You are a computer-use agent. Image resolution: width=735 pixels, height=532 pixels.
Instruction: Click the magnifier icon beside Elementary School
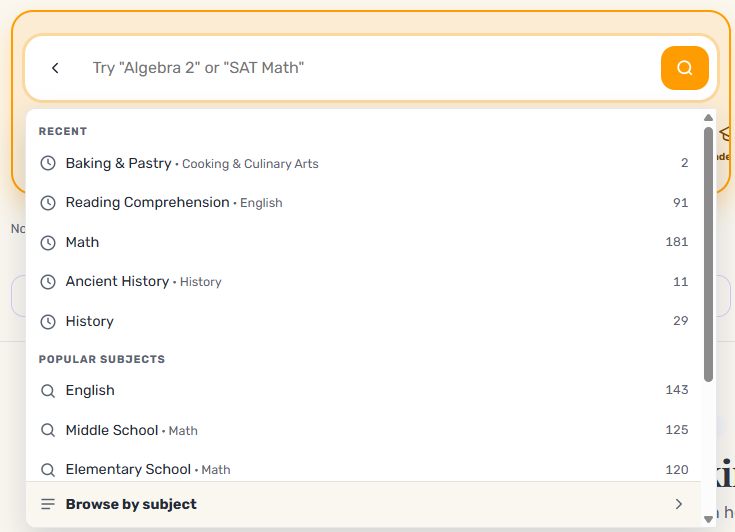click(x=48, y=470)
